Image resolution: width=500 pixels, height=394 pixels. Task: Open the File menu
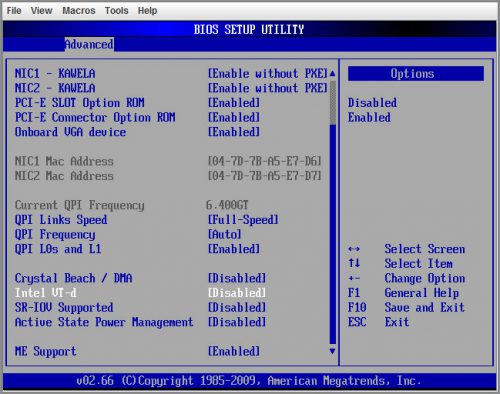[x=14, y=11]
